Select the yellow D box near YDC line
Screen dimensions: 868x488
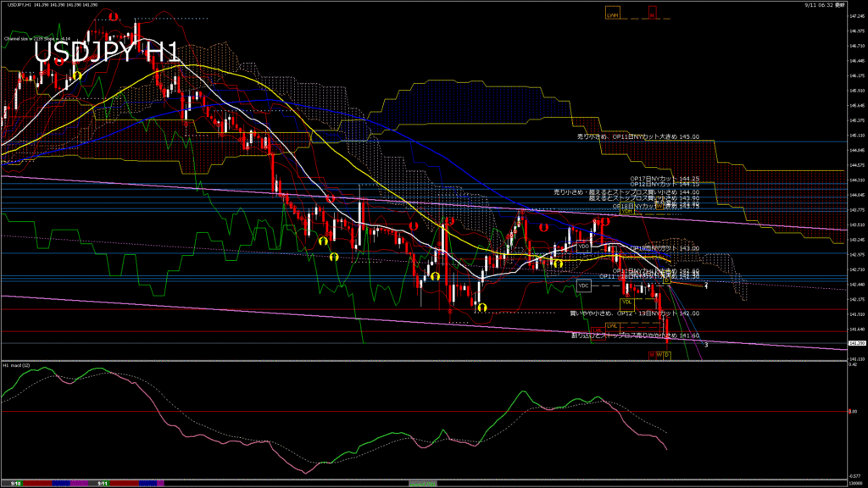click(668, 280)
